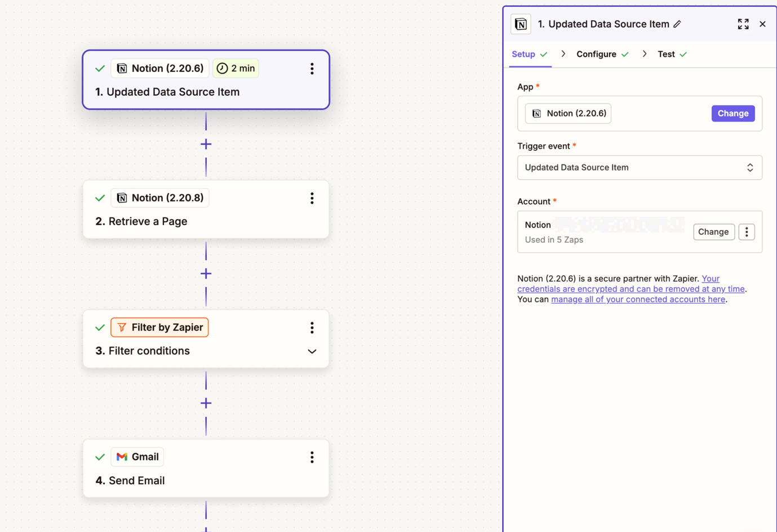Switch to the Test tab

point(666,54)
